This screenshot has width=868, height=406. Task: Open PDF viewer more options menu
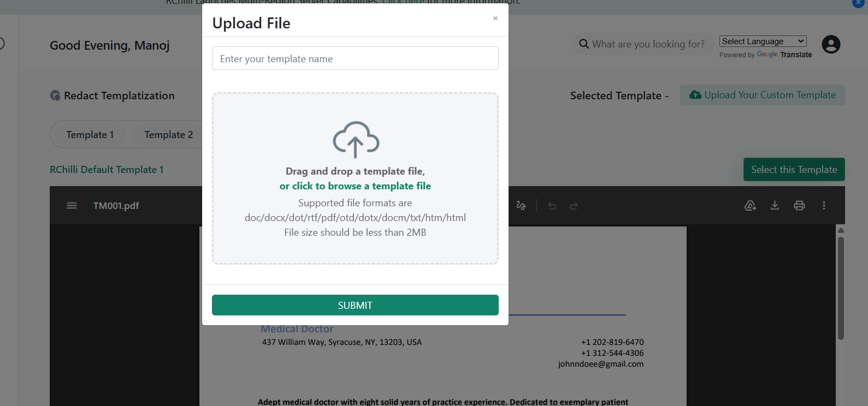pyautogui.click(x=824, y=206)
